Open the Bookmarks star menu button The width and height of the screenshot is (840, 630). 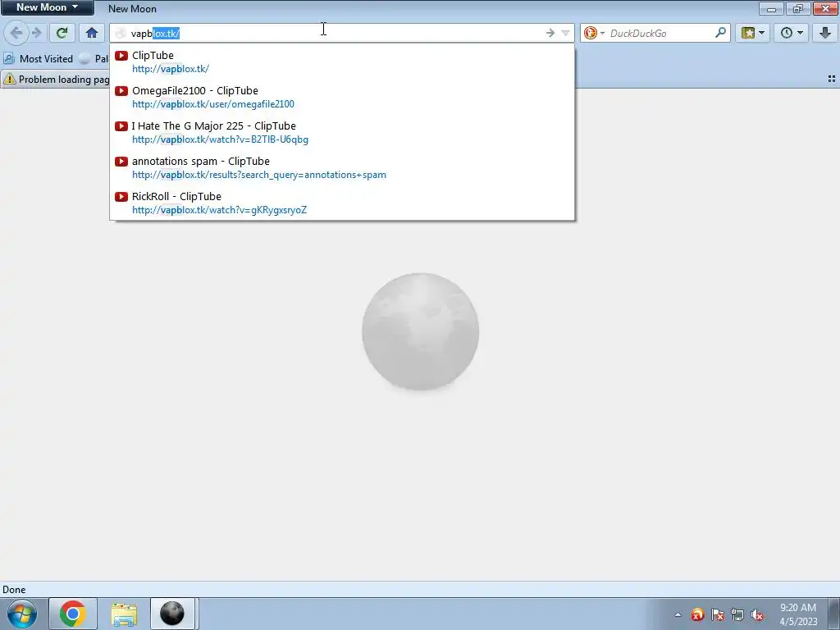pyautogui.click(x=753, y=33)
